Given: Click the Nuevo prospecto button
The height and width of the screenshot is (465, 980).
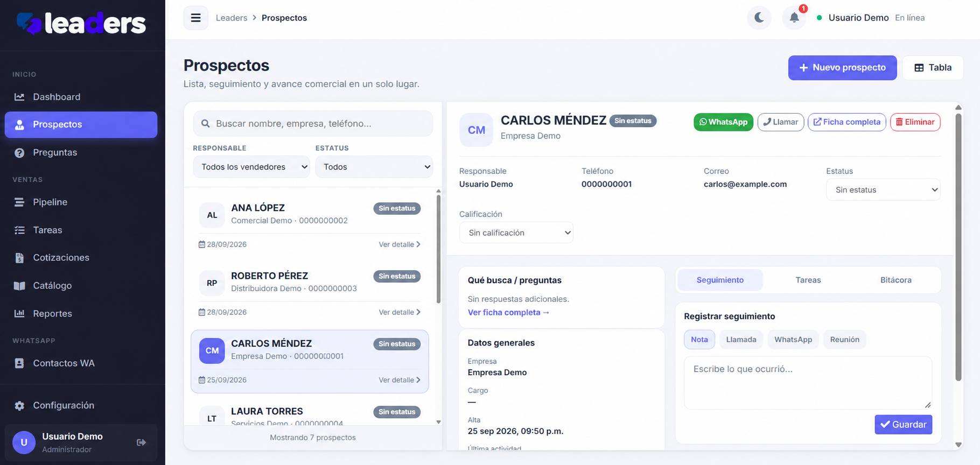Looking at the screenshot, I should pos(842,68).
